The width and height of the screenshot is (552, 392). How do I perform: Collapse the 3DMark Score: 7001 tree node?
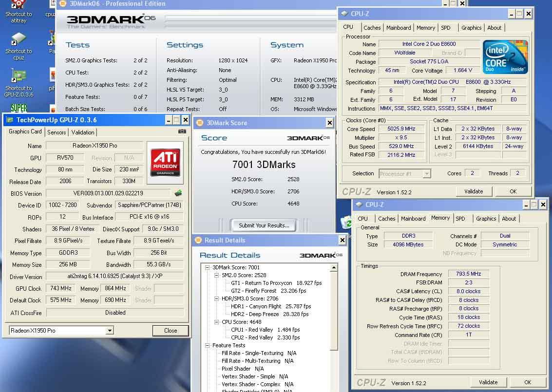[x=208, y=267]
